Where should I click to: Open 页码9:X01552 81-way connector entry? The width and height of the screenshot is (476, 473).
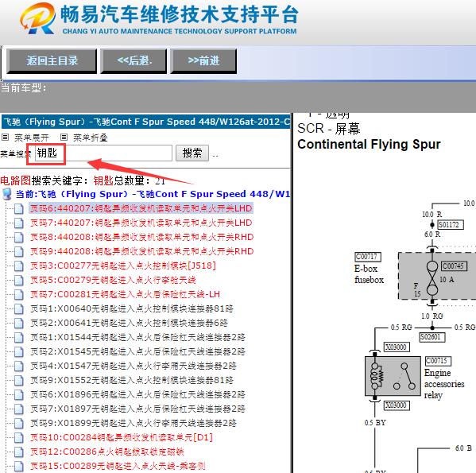pyautogui.click(x=132, y=380)
